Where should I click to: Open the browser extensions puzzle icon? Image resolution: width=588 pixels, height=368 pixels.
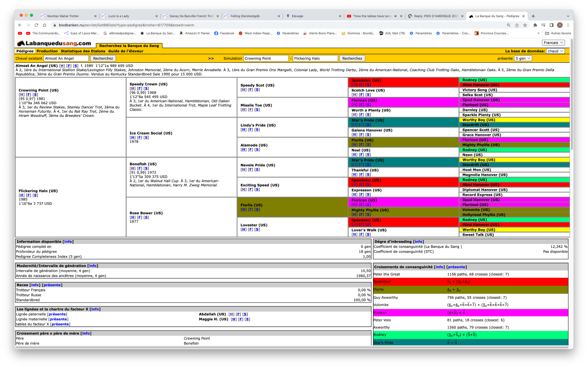[535, 25]
